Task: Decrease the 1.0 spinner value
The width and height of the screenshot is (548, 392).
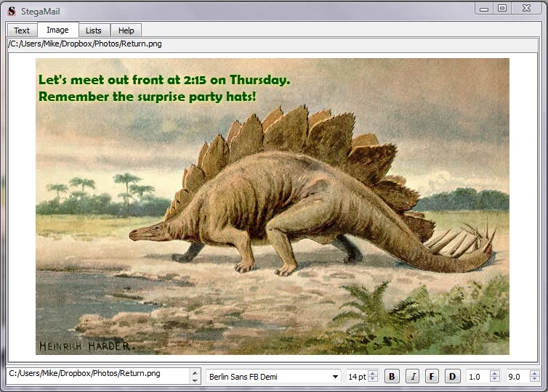Action: click(x=494, y=380)
